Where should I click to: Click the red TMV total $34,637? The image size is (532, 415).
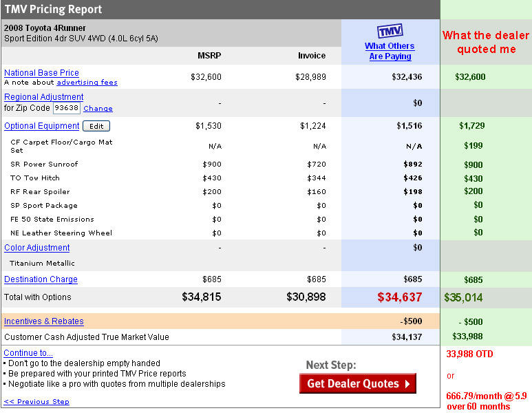pyautogui.click(x=399, y=297)
